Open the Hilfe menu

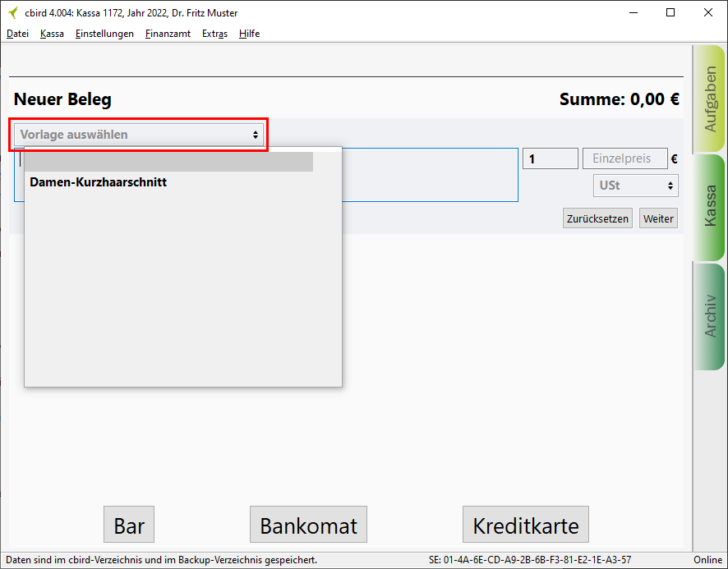249,34
